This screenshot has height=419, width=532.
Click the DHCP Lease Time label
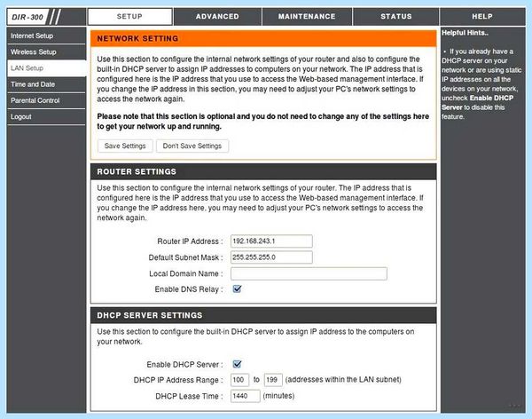coord(190,396)
